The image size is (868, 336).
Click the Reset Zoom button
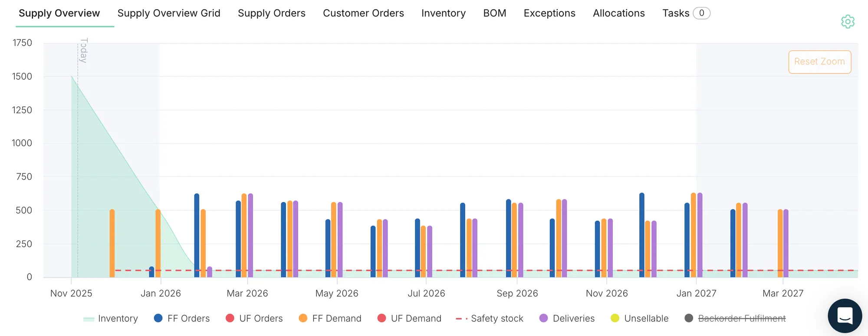(x=819, y=62)
